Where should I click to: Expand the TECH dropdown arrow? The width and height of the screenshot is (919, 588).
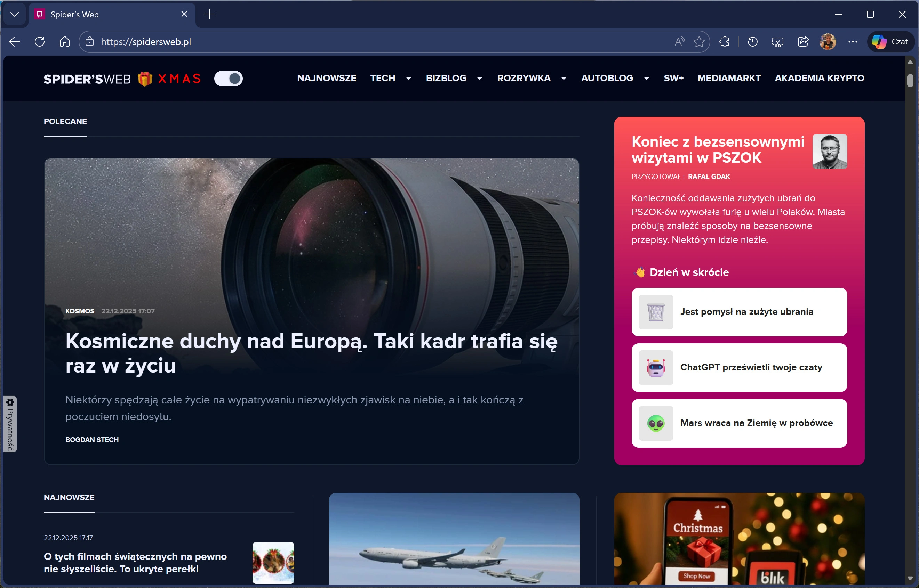tap(408, 79)
